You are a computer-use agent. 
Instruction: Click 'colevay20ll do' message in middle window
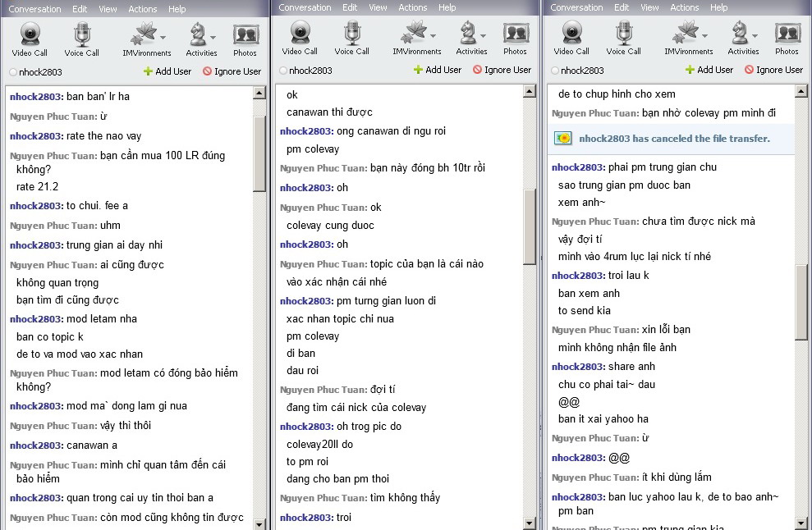(x=319, y=445)
